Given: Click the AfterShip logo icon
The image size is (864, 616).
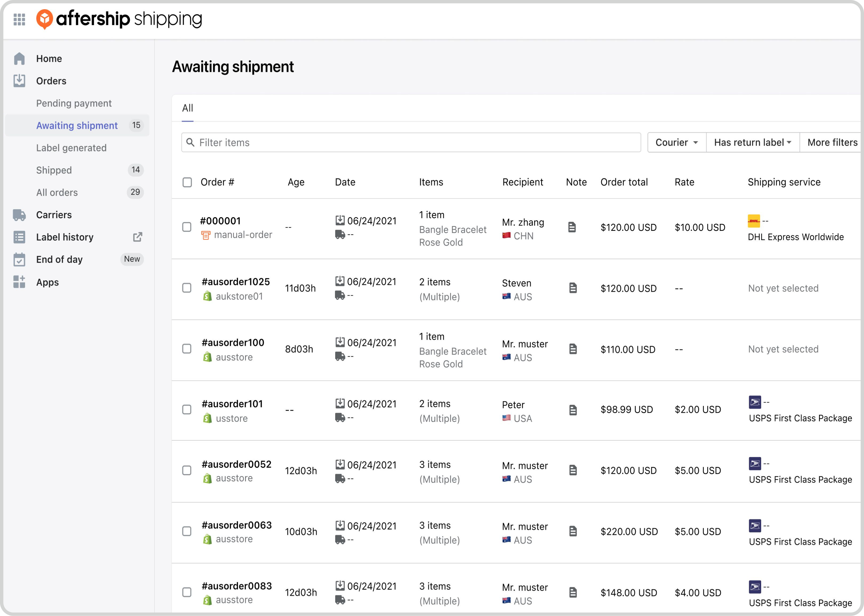Looking at the screenshot, I should pos(44,19).
